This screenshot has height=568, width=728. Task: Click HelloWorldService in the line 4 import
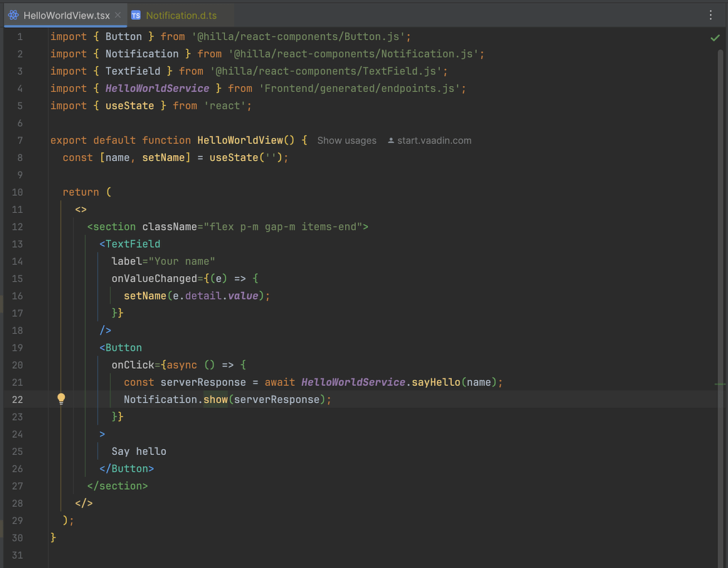pyautogui.click(x=157, y=88)
